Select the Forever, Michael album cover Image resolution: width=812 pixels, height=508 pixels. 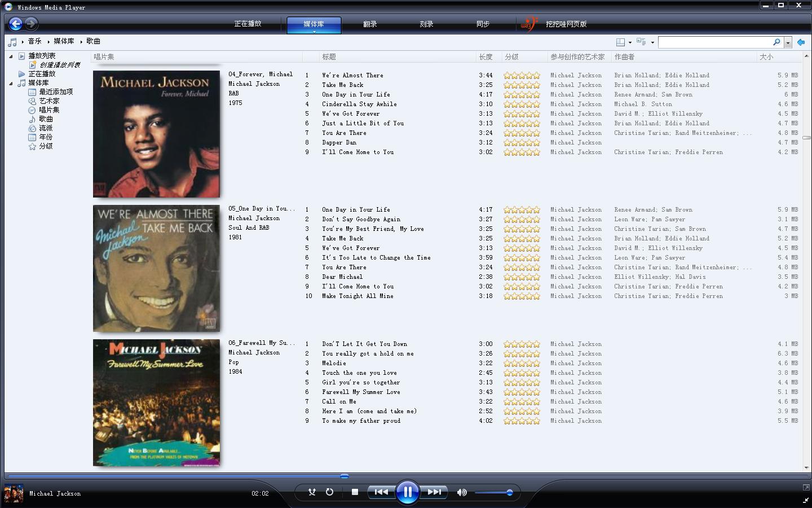[156, 134]
